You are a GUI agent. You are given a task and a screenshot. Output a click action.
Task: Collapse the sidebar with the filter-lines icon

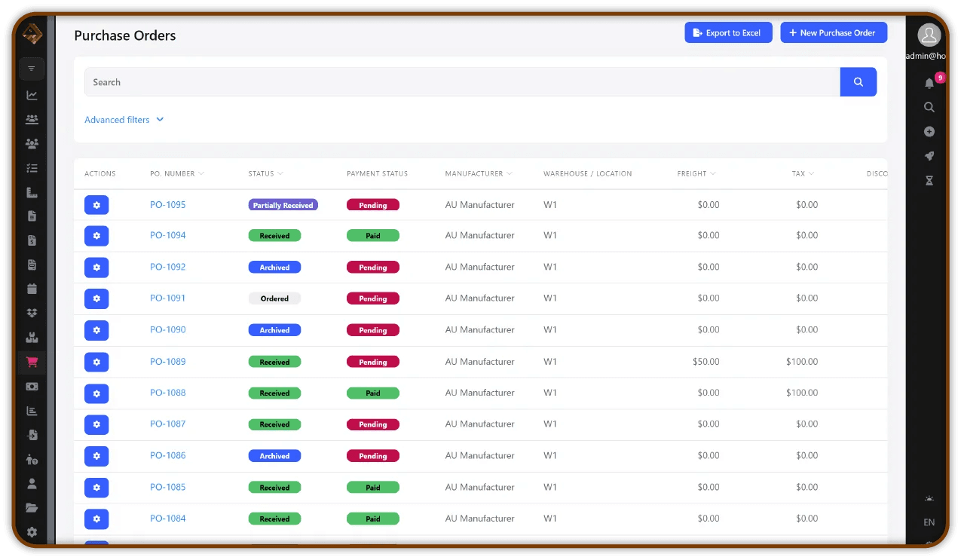coord(32,69)
